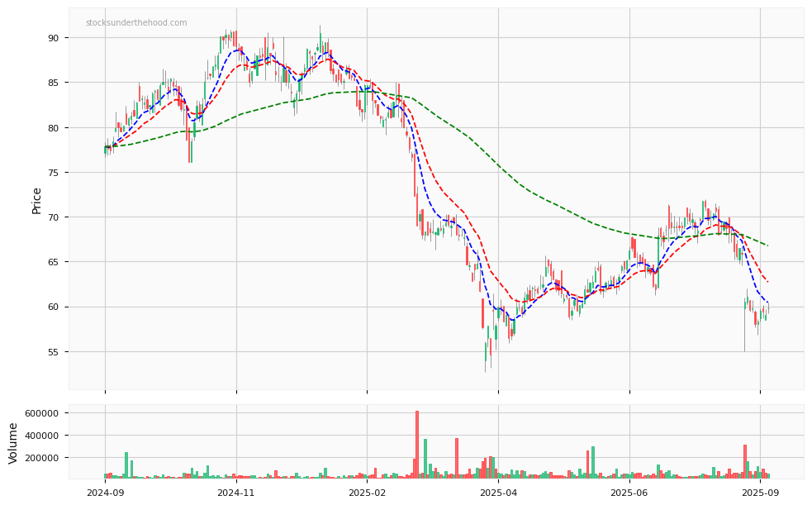Viewport: 812px width, 505px height.
Task: Click the date label "2024-11"
Action: pyautogui.click(x=236, y=493)
